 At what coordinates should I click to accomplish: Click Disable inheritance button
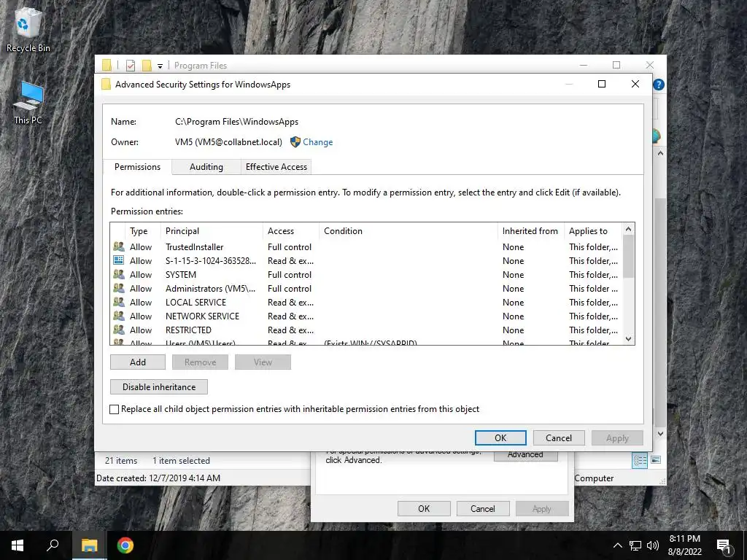click(158, 386)
